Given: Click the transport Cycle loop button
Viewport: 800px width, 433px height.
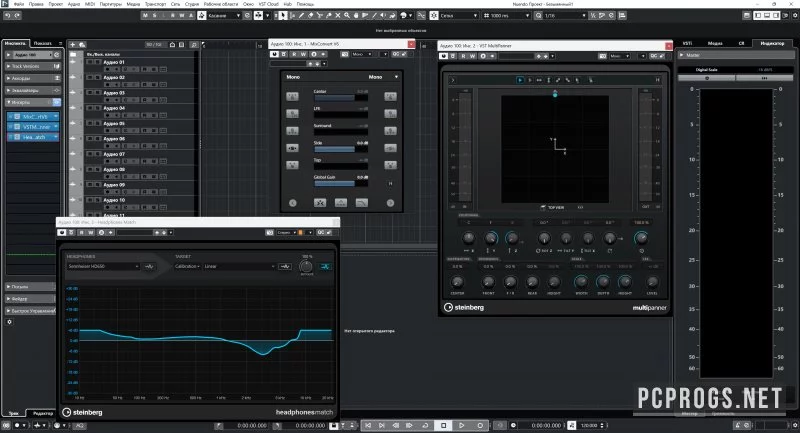Looking at the screenshot, I should (426, 425).
